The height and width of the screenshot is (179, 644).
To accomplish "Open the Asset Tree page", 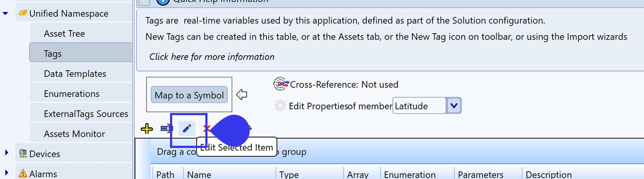I will pyautogui.click(x=64, y=34).
